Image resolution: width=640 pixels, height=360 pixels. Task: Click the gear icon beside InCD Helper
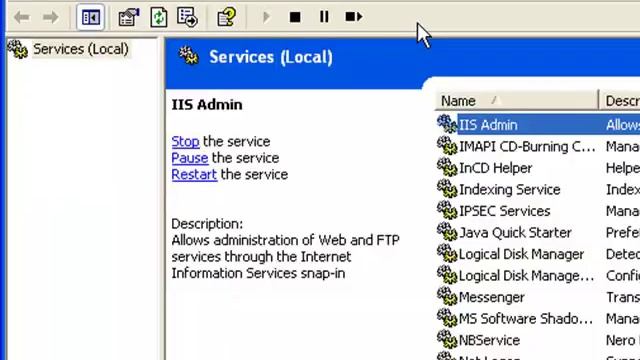tap(447, 167)
